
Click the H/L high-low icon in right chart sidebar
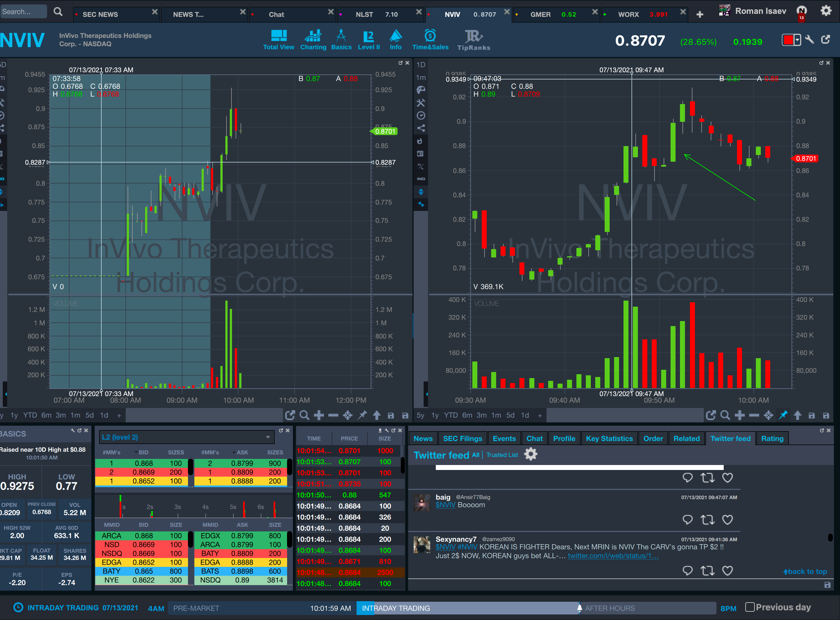pos(421,166)
